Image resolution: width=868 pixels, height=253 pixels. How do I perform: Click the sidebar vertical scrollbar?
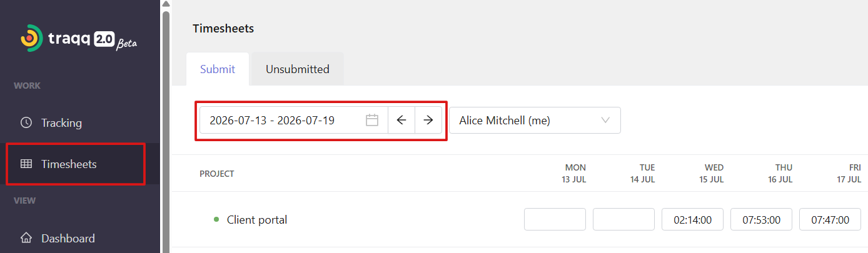point(166,131)
